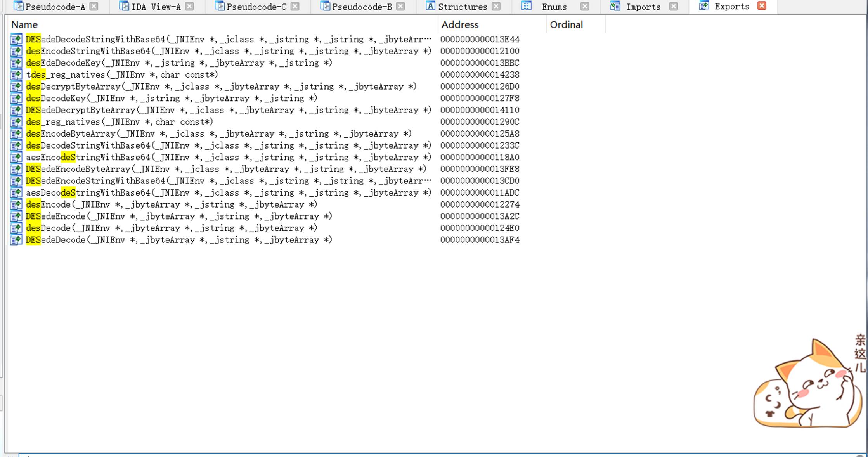Click export icon for tdes_reg_natives row

coord(16,74)
